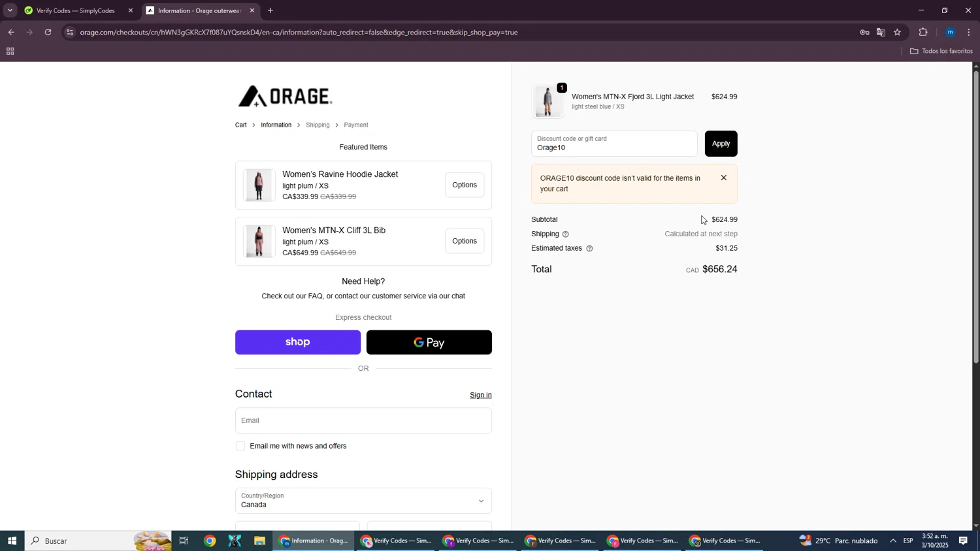Click the discount code input field
The image size is (980, 551).
point(614,144)
